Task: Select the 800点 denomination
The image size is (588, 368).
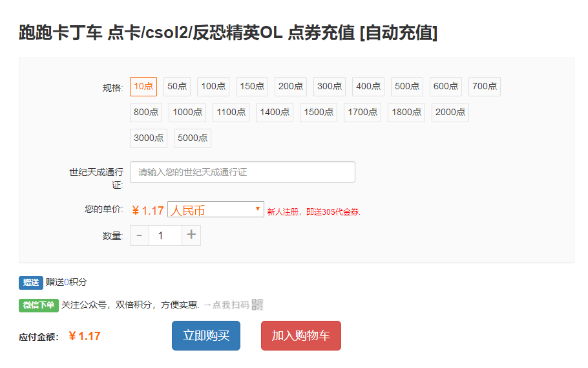Action: 146,113
